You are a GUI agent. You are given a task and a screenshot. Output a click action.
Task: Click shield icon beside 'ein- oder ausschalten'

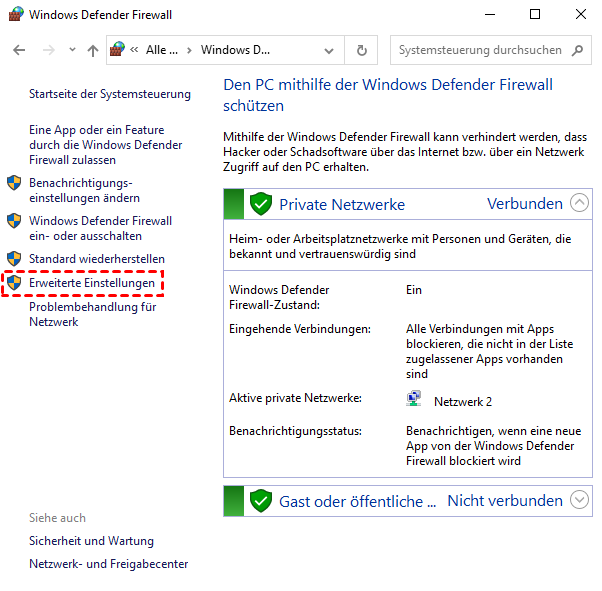14,221
